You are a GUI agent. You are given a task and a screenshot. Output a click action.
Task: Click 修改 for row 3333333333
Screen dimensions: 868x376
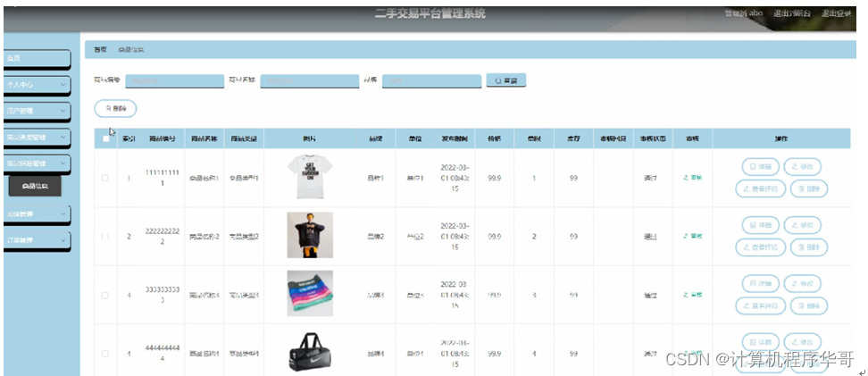(803, 283)
